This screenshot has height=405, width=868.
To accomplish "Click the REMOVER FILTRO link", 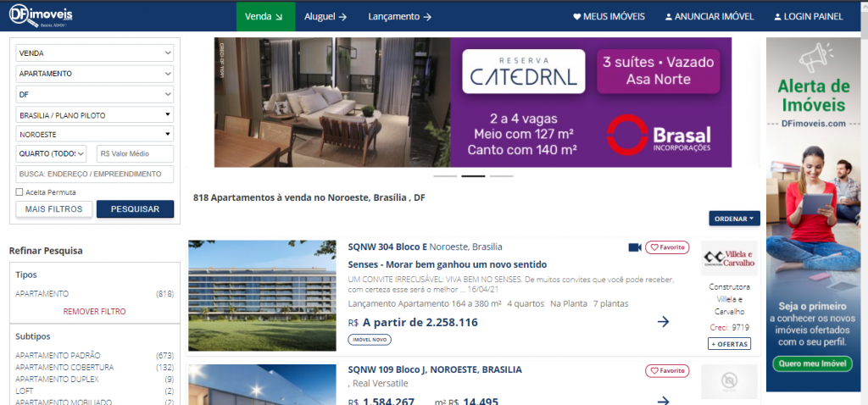I will [x=95, y=312].
